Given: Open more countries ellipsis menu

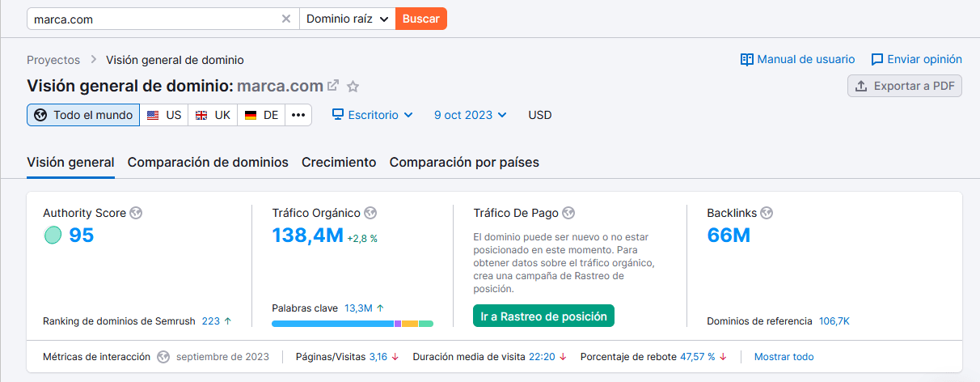Looking at the screenshot, I should coord(298,115).
